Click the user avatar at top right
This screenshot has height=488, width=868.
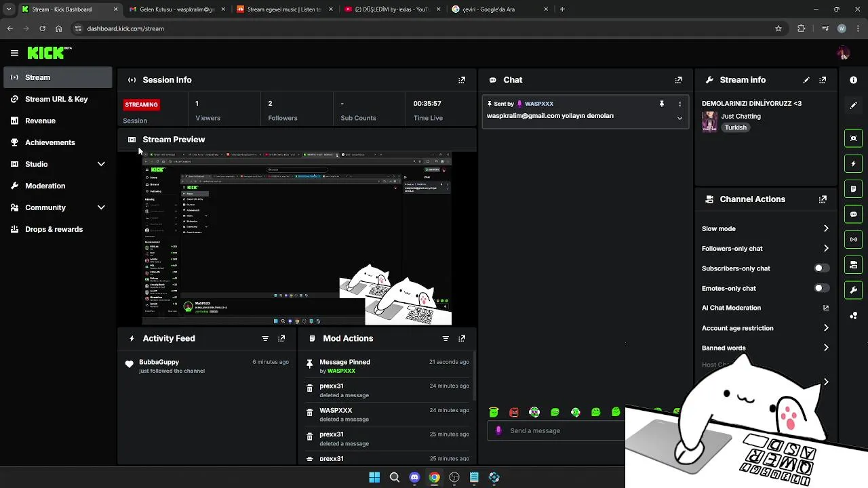[843, 53]
